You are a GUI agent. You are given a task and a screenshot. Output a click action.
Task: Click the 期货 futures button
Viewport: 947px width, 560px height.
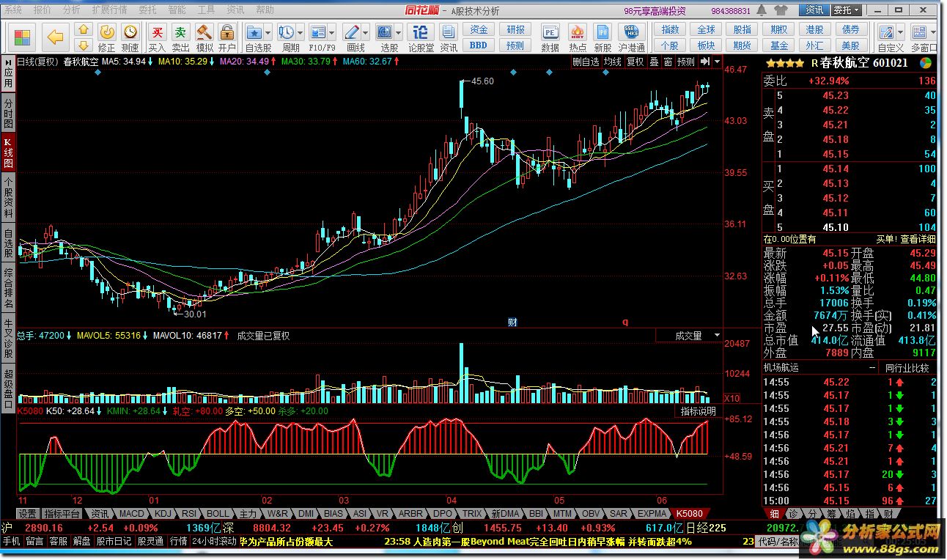(743, 45)
